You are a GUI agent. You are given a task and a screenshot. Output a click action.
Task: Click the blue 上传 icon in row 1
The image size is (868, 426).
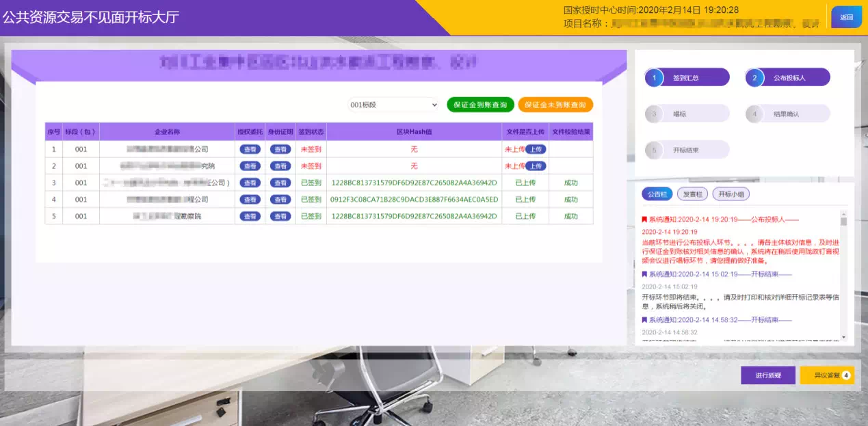pyautogui.click(x=536, y=148)
